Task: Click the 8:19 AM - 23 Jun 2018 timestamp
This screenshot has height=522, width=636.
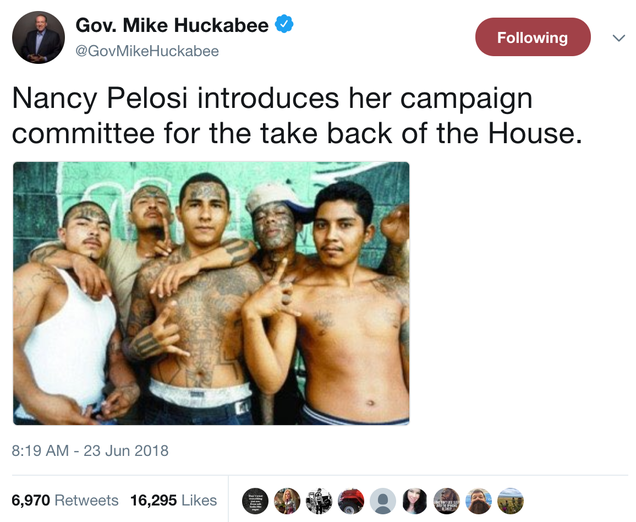Action: [x=90, y=451]
